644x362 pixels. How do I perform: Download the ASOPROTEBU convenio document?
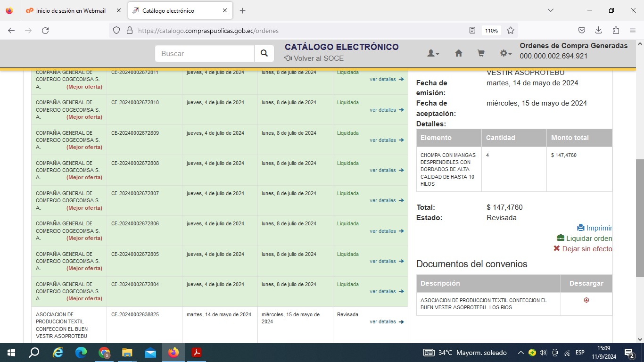(x=586, y=300)
